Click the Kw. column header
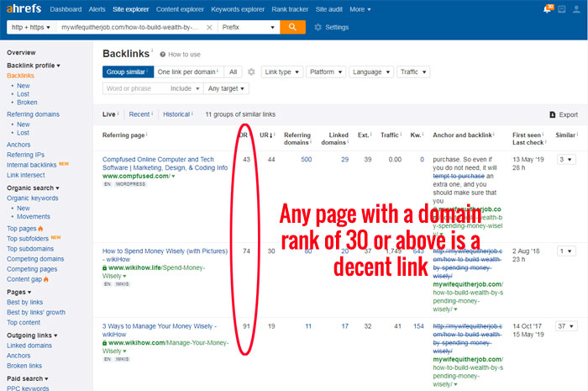This screenshot has height=391, width=588. click(x=416, y=135)
